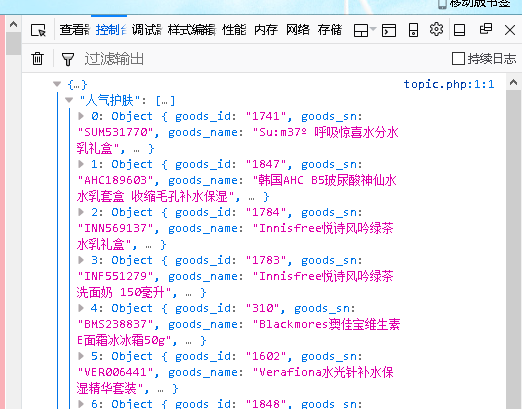Expand object 1 with goods_id 1847
522x409 pixels.
pyautogui.click(x=81, y=164)
